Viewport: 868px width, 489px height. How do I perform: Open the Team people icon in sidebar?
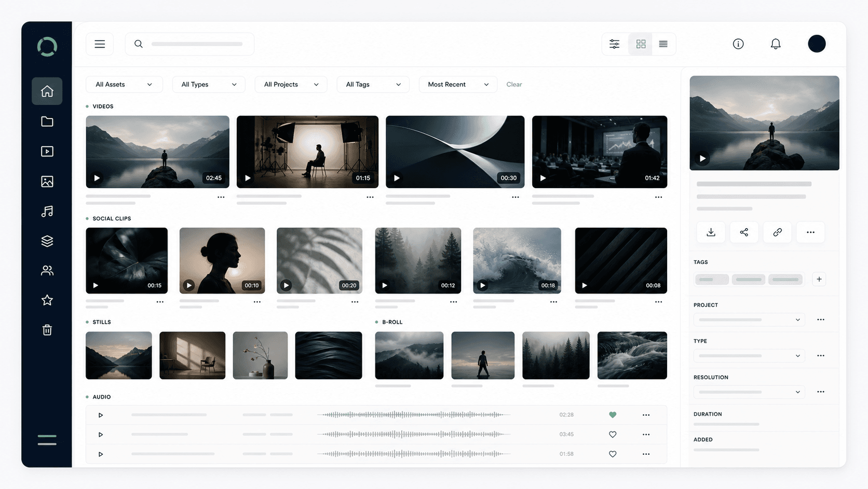click(x=47, y=270)
